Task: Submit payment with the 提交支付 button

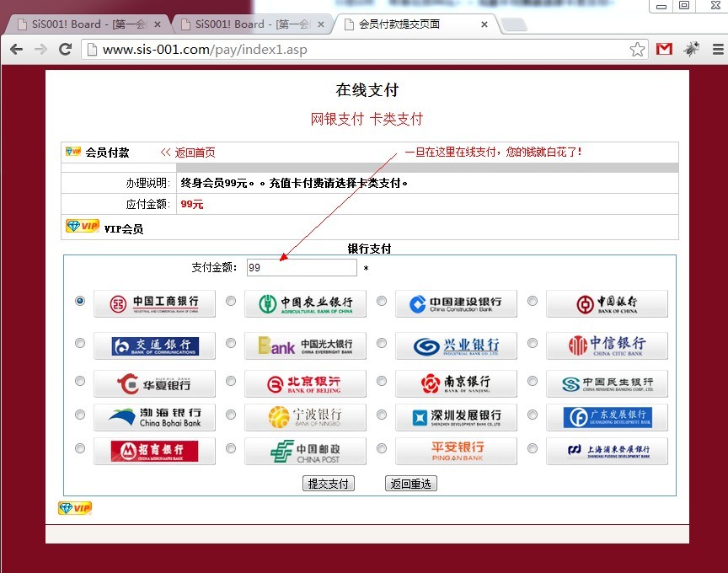Action: pyautogui.click(x=329, y=484)
